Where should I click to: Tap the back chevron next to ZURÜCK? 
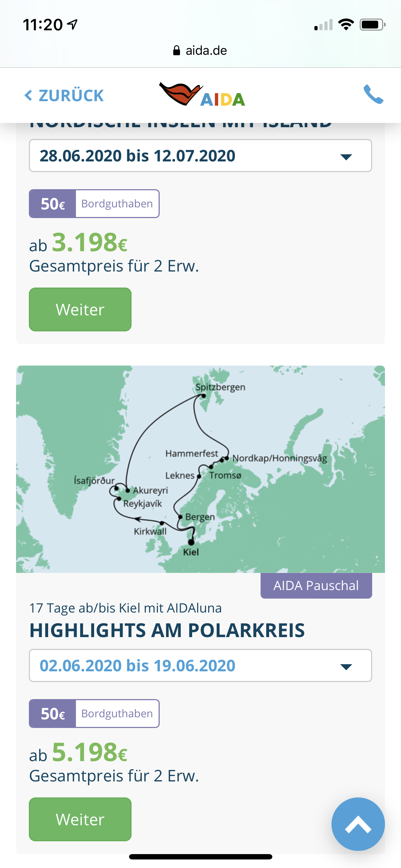[x=29, y=95]
